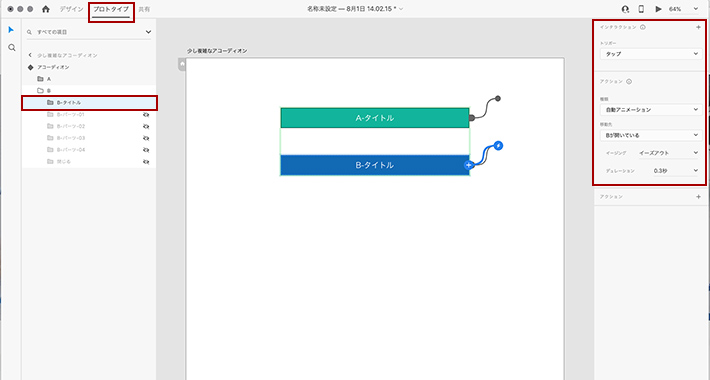Select the arrow Select tool
The image size is (710, 380).
(11, 30)
